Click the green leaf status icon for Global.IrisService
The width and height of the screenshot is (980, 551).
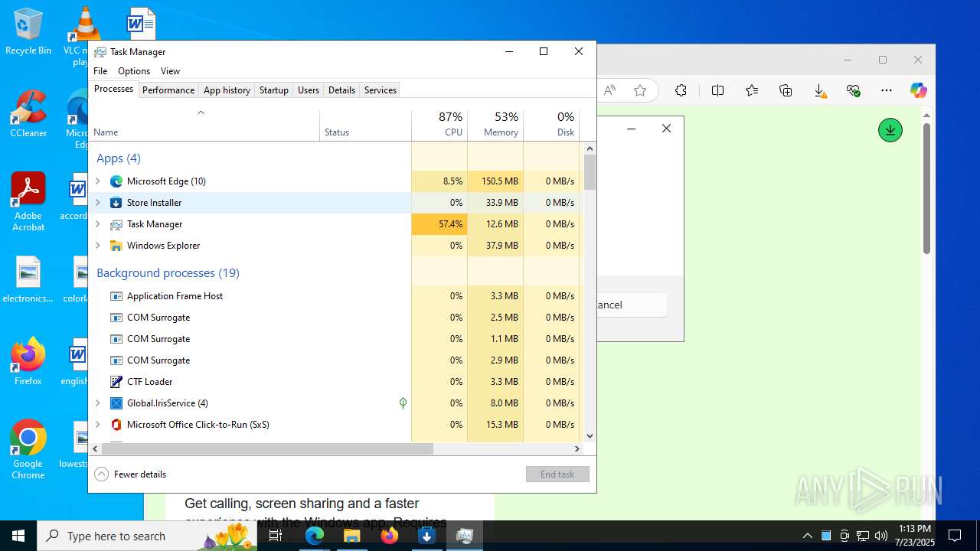[403, 403]
